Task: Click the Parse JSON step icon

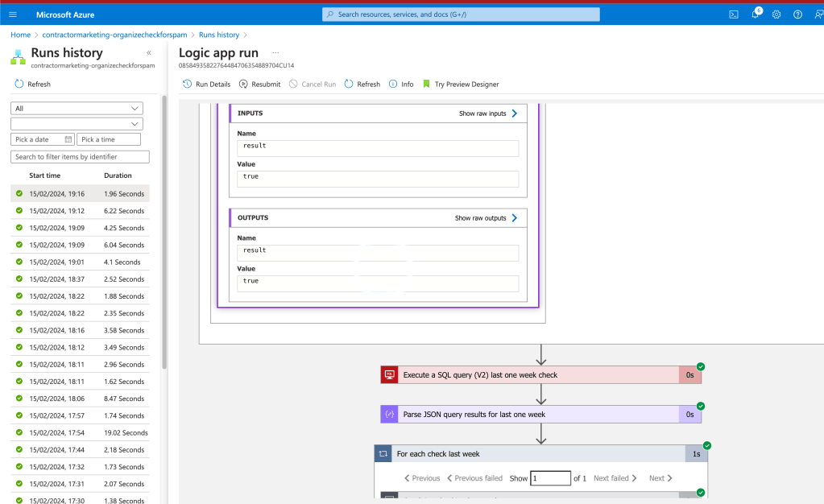Action: [x=389, y=414]
